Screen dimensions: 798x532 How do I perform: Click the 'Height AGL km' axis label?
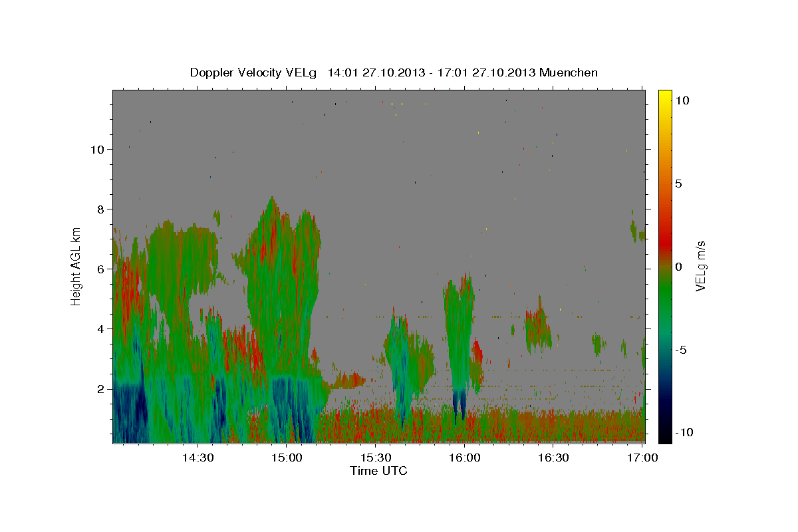[76, 266]
